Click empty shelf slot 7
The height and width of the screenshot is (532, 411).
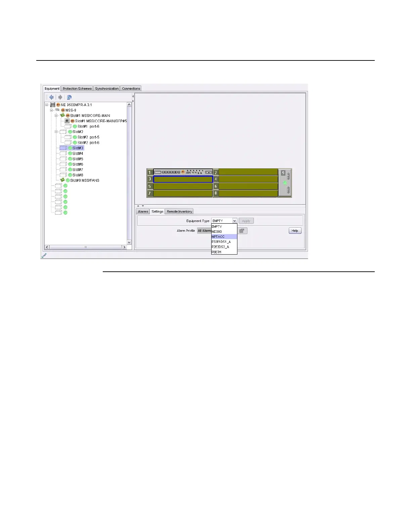pos(183,193)
